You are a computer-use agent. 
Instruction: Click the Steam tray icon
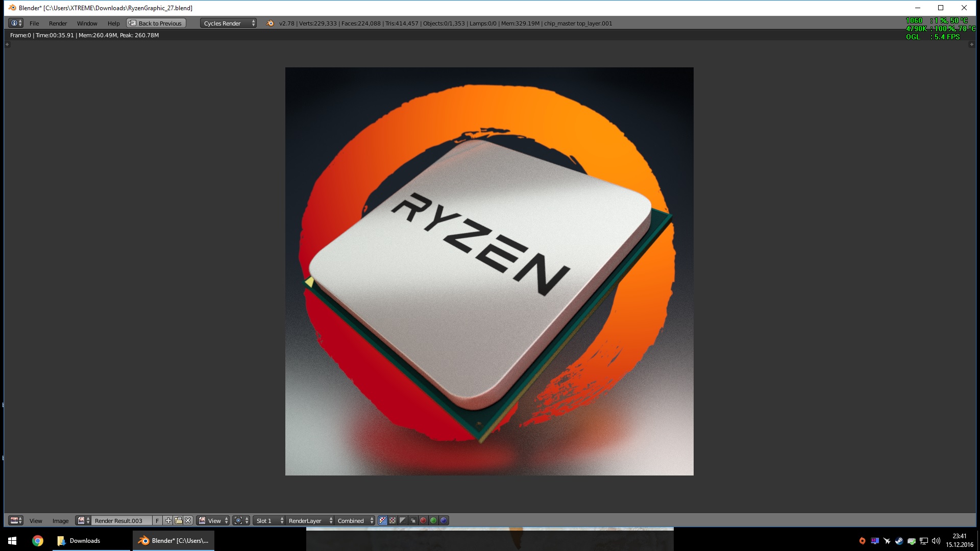pos(899,541)
